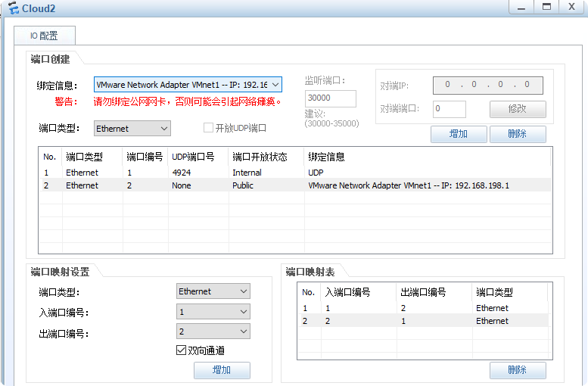Viewport: 588px width, 386px height.
Task: Select first mapping row in 端口映射表
Action: (x=423, y=308)
